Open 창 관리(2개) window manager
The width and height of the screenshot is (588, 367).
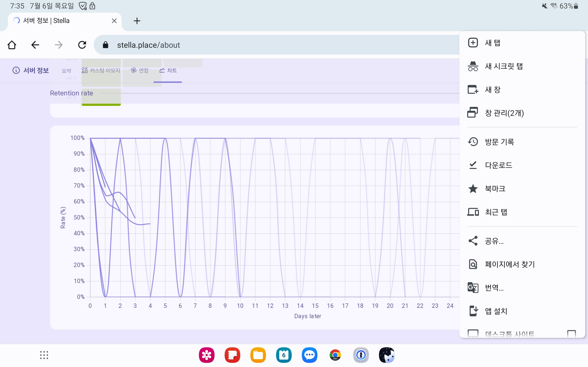tap(504, 113)
